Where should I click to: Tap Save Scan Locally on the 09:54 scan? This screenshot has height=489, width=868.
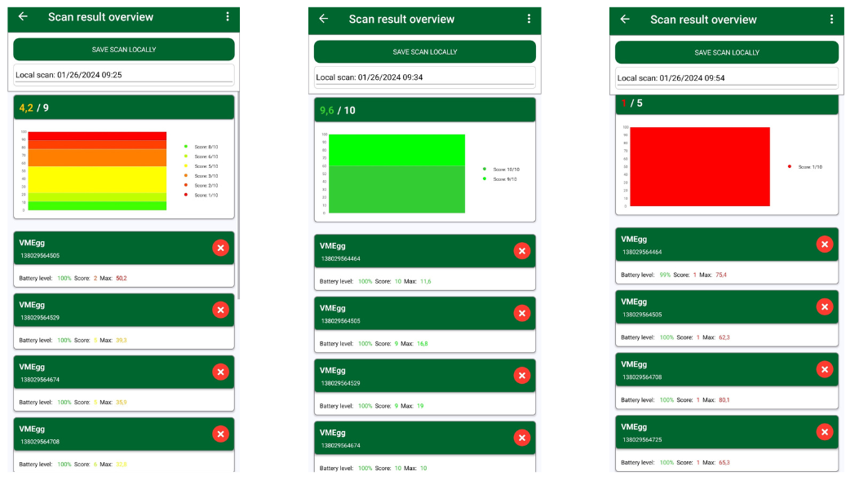(726, 52)
